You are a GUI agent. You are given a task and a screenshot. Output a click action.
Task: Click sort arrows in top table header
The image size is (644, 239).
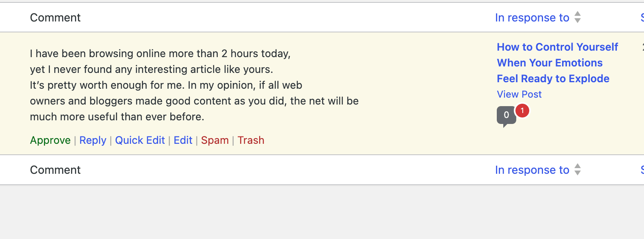[578, 17]
